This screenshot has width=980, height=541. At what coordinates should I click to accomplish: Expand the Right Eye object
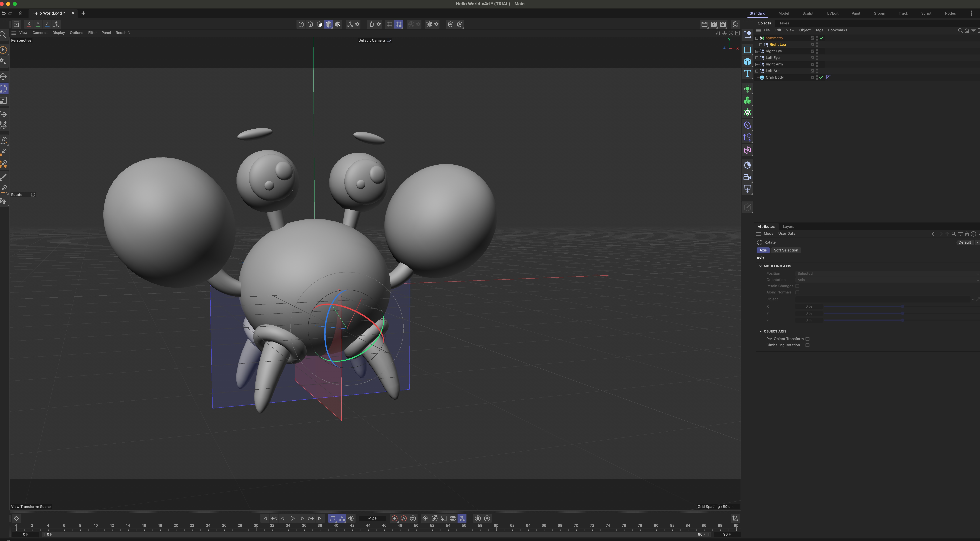click(x=757, y=51)
